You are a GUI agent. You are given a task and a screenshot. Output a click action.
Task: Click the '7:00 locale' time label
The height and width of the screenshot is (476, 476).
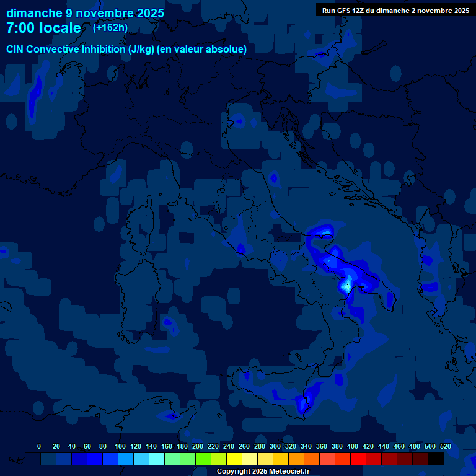pos(43,29)
